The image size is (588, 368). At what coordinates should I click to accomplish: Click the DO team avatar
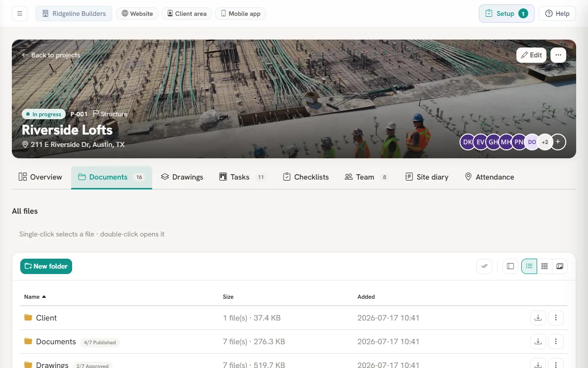click(x=532, y=142)
